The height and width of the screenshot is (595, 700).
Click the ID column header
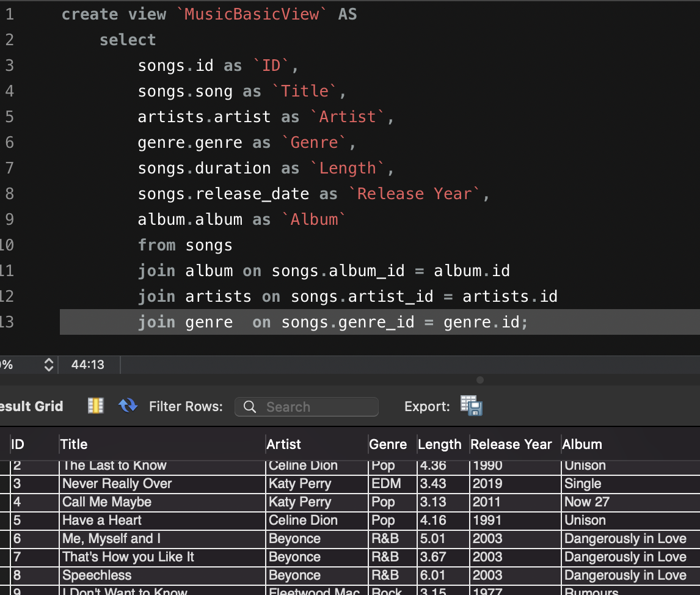[x=34, y=444]
